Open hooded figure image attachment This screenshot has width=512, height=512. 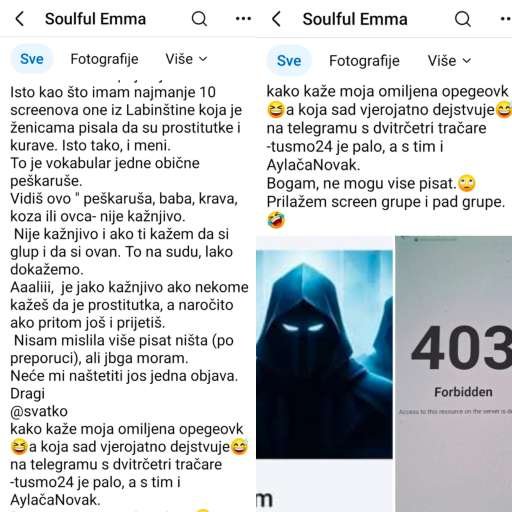click(x=324, y=354)
